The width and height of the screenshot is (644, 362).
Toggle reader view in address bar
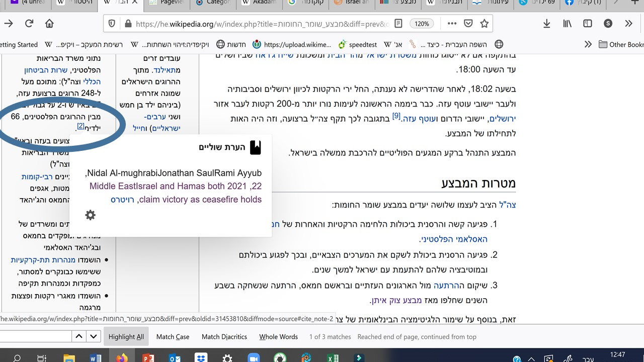398,24
